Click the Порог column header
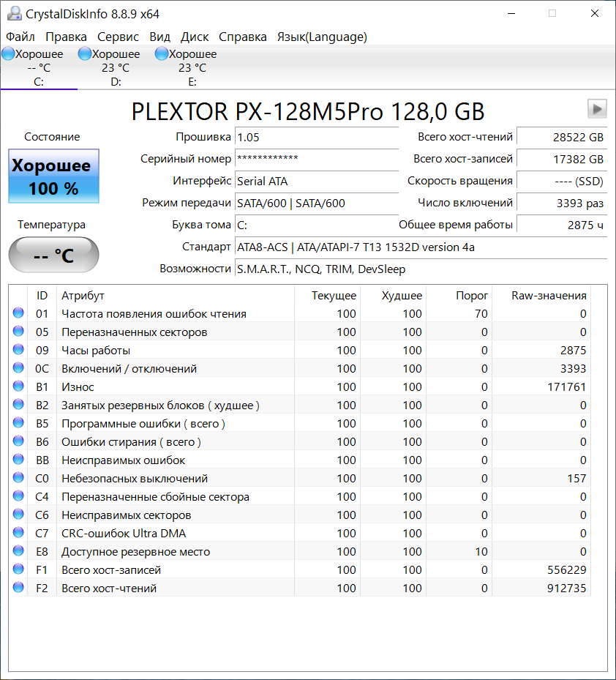616x680 pixels. [x=459, y=295]
